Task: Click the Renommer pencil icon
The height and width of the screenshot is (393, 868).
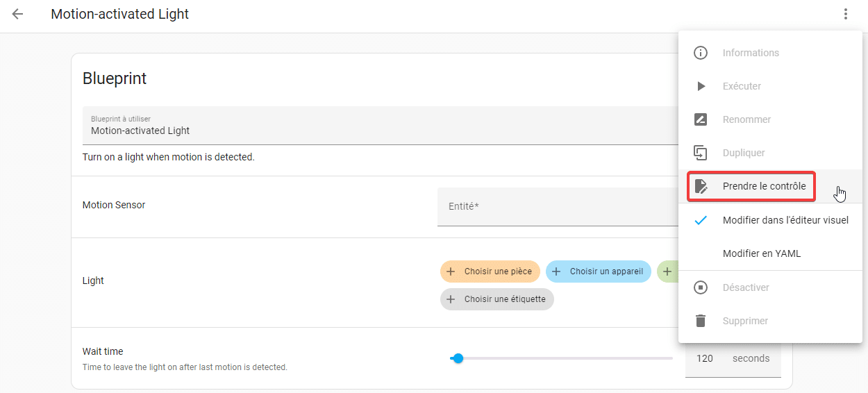Action: click(x=701, y=119)
